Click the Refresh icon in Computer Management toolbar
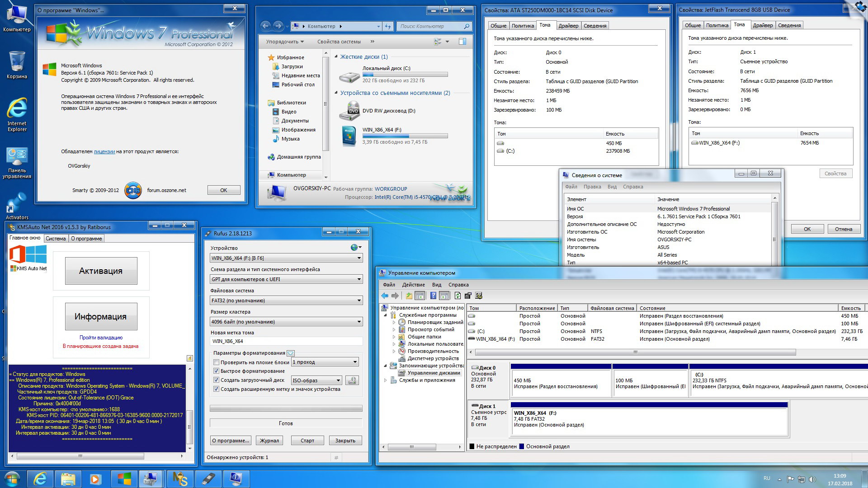Viewport: 868px width, 488px height. click(458, 296)
